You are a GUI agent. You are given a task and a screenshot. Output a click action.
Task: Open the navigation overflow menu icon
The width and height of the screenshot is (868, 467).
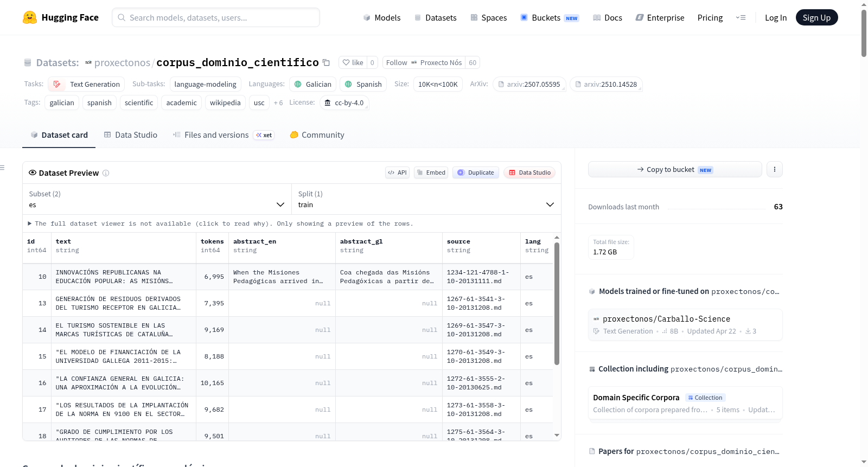coord(741,17)
